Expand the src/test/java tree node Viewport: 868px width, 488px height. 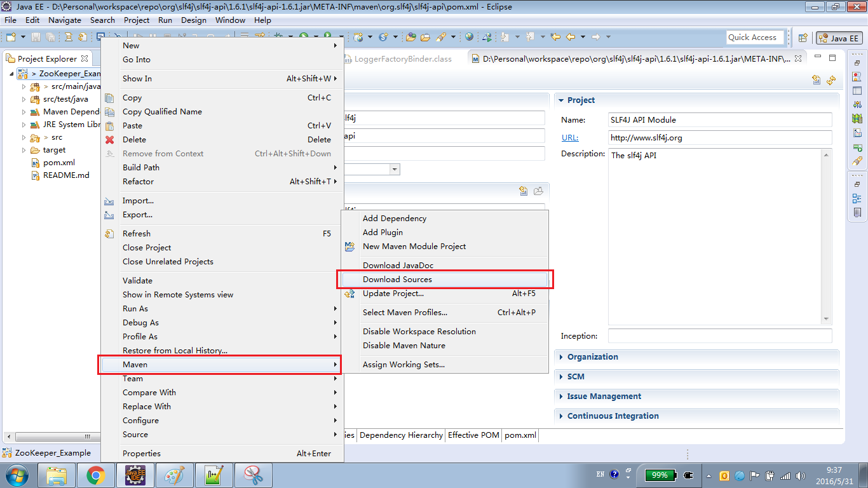click(x=24, y=99)
